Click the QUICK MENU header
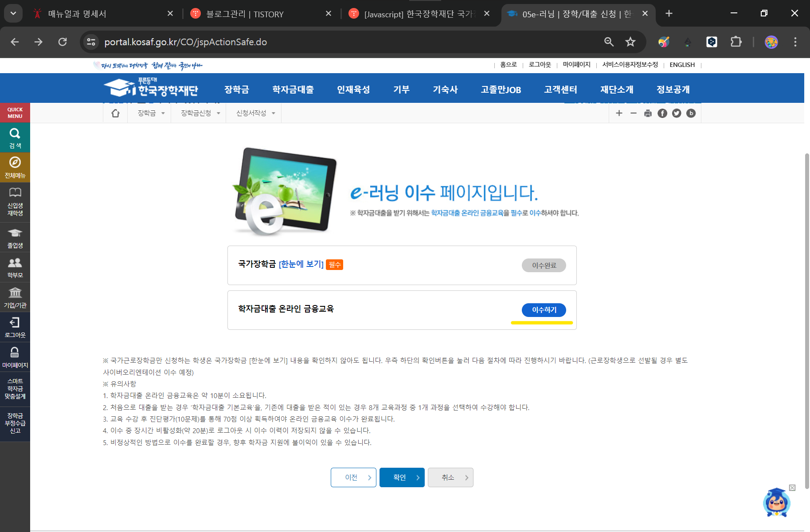 click(15, 113)
